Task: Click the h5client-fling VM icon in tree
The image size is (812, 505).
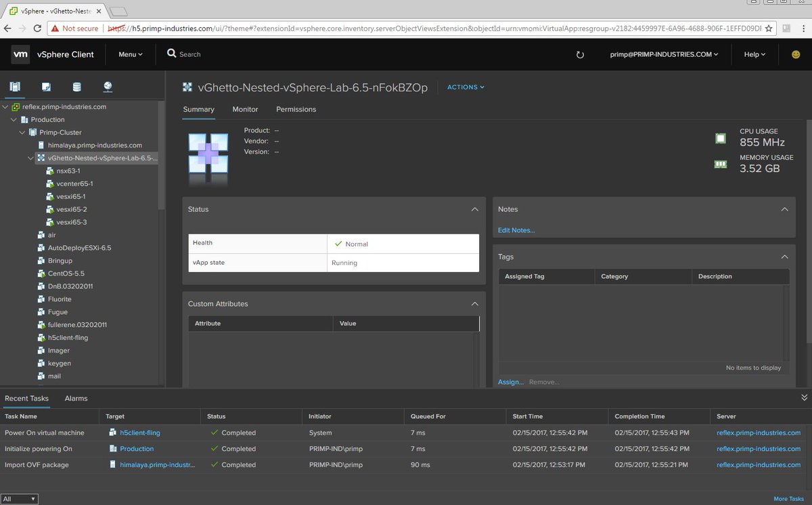Action: 42,338
